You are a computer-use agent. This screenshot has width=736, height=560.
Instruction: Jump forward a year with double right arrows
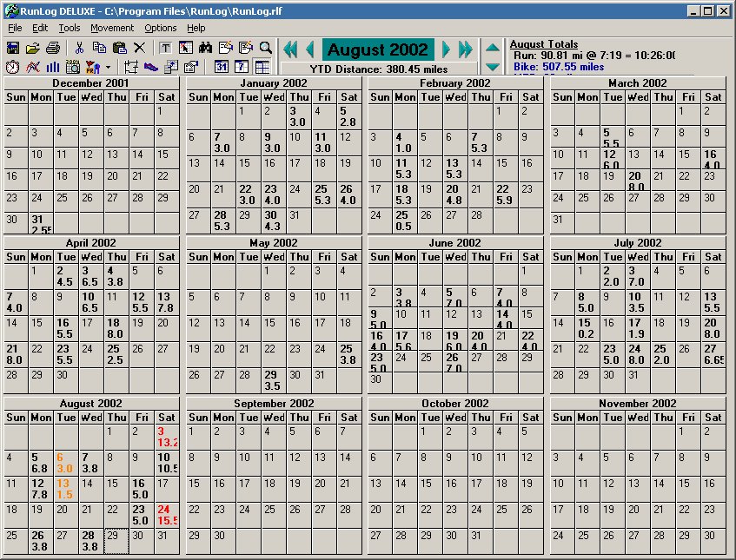pos(465,49)
